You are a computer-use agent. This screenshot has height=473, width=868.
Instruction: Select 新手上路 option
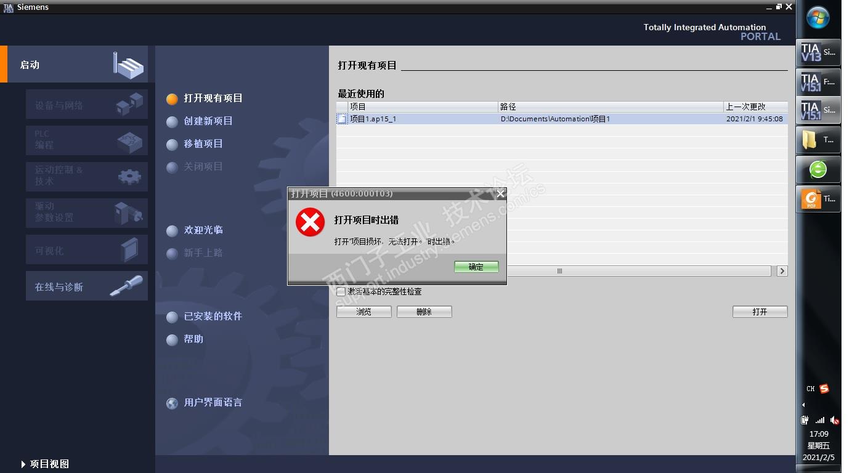click(195, 253)
